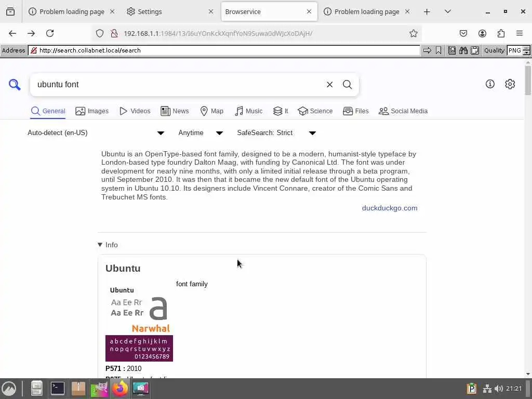Click the scrollbar down arrow
This screenshot has width=532, height=399.
coord(528,374)
